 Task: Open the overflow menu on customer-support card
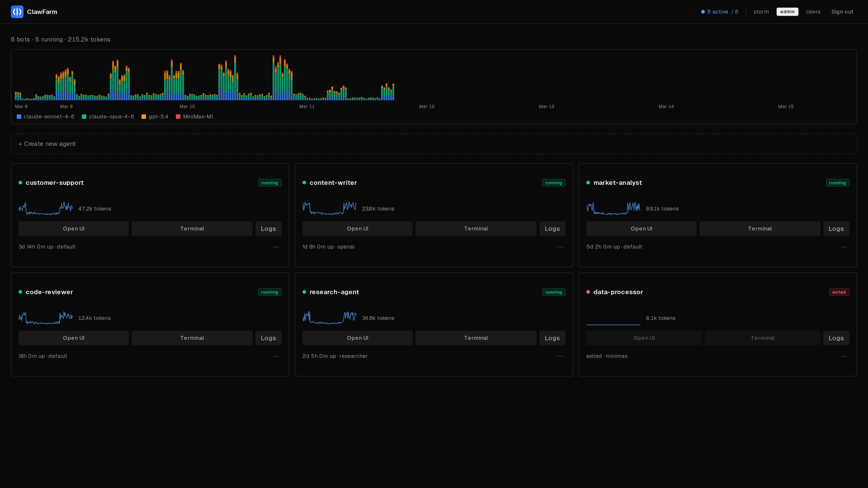tap(276, 247)
